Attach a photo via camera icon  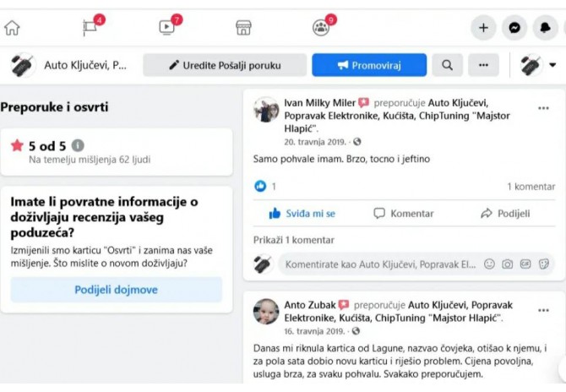coord(507,264)
